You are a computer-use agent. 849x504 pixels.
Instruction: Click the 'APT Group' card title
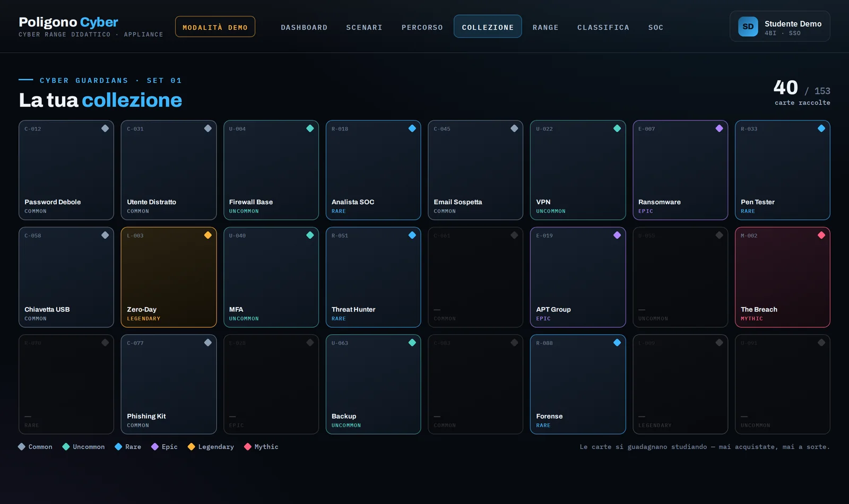[x=553, y=309]
